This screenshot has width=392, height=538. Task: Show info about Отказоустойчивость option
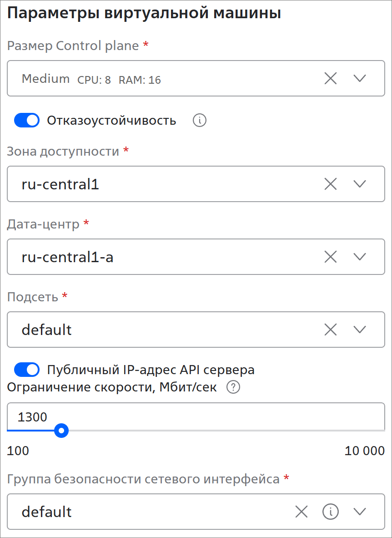[200, 121]
